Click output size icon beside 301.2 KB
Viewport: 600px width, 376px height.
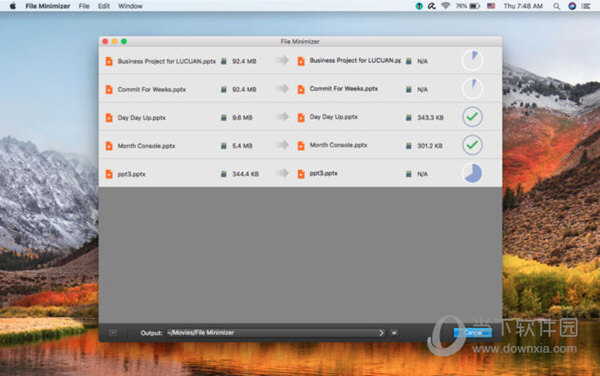[409, 146]
